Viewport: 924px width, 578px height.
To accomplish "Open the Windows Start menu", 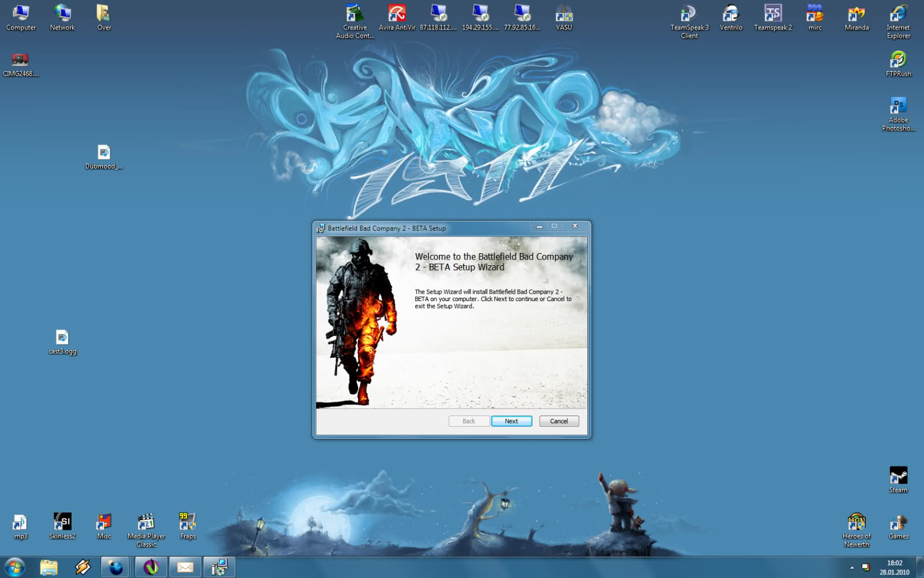I will (14, 568).
